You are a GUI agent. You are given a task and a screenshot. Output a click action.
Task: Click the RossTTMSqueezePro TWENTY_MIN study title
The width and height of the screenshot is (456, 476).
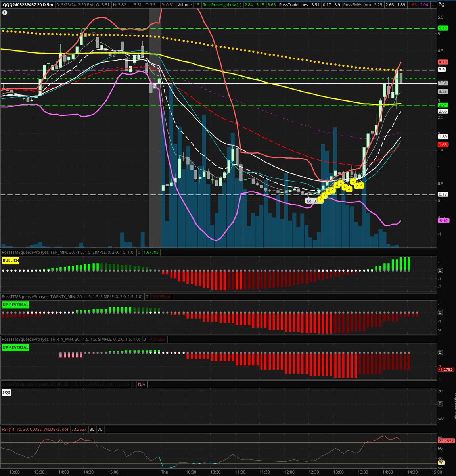pyautogui.click(x=72, y=296)
